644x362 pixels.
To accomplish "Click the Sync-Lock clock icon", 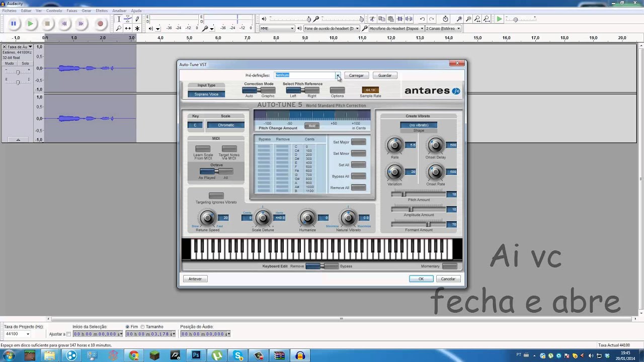I will tap(445, 19).
